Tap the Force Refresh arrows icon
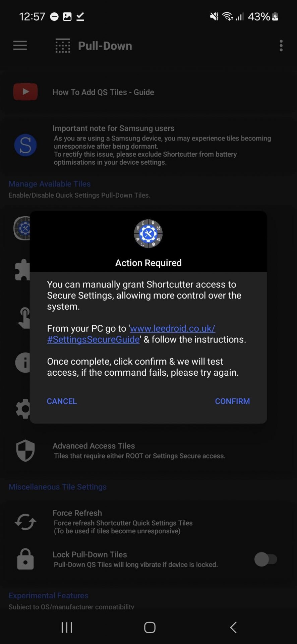This screenshot has width=297, height=644. tap(25, 522)
